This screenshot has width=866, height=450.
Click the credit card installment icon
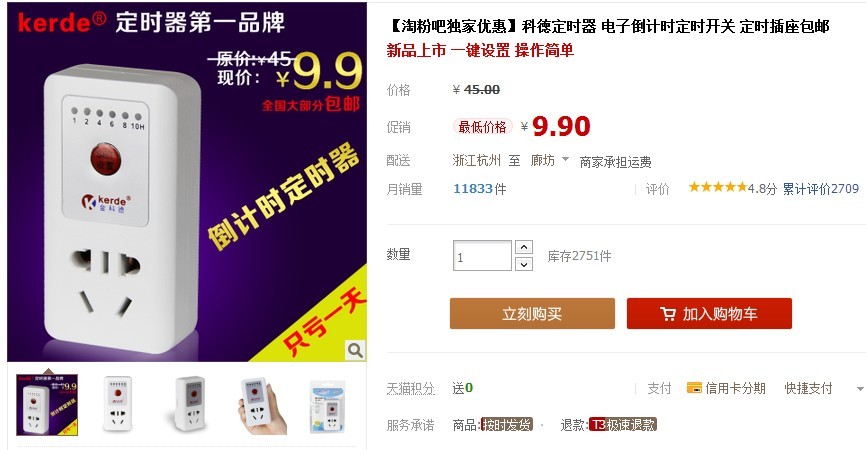tap(694, 388)
